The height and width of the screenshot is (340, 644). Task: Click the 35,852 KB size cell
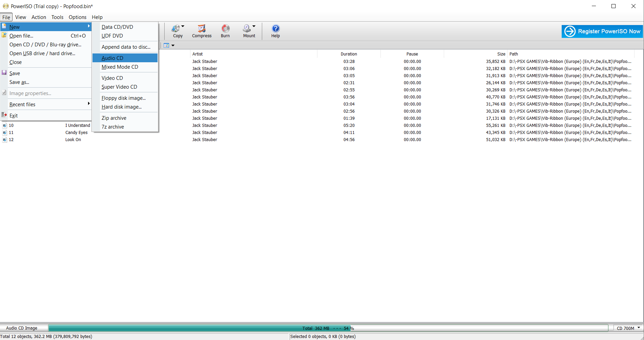coord(496,62)
